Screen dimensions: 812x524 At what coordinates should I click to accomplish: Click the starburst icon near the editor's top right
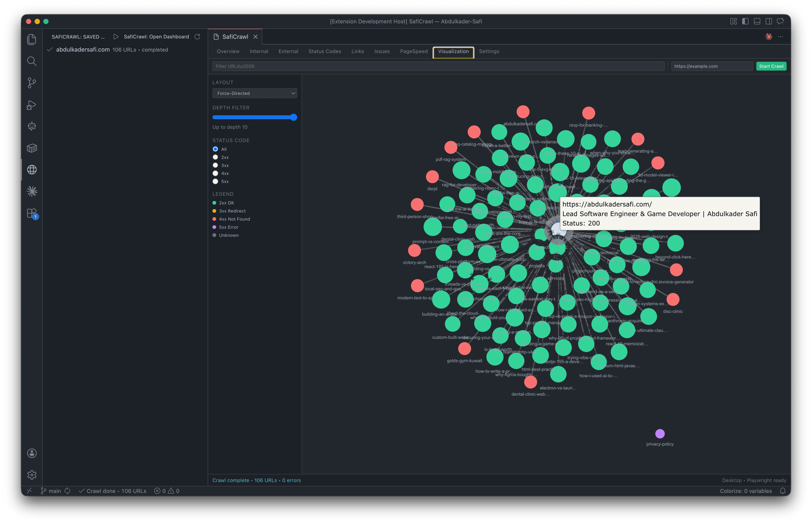[x=769, y=36]
